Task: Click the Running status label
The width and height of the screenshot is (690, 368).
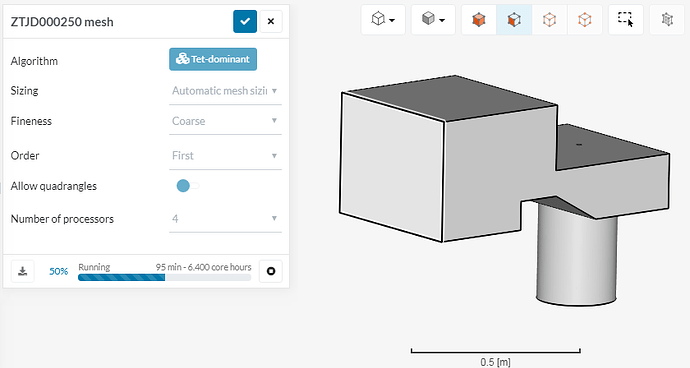Action: 94,267
